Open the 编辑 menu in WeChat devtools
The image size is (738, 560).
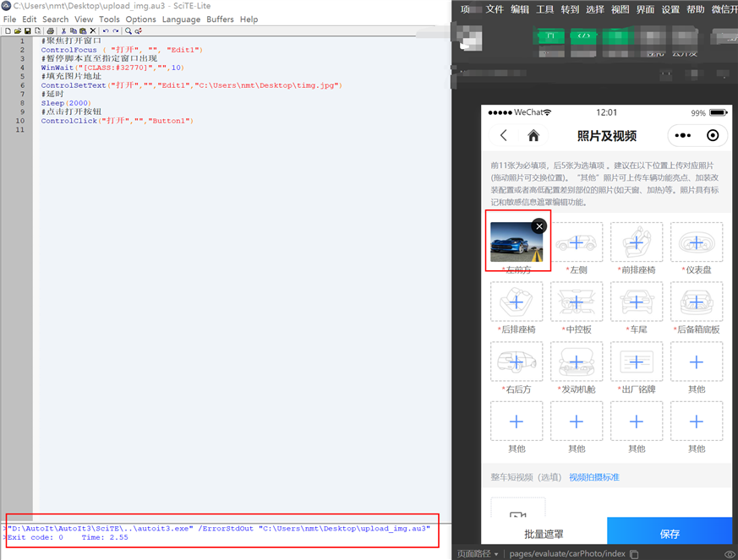coord(520,9)
